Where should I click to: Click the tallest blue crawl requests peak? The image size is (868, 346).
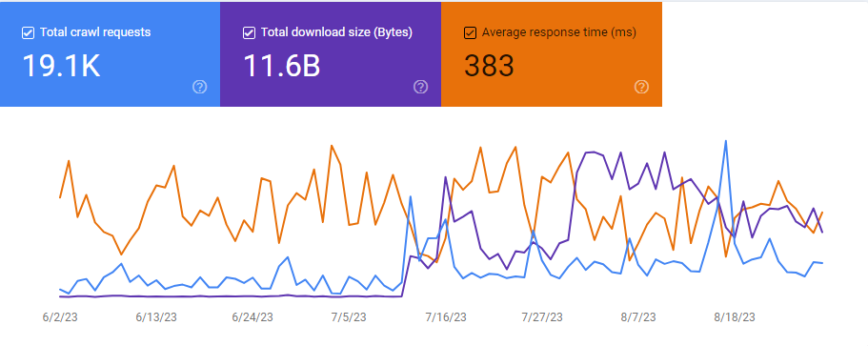pyautogui.click(x=725, y=141)
